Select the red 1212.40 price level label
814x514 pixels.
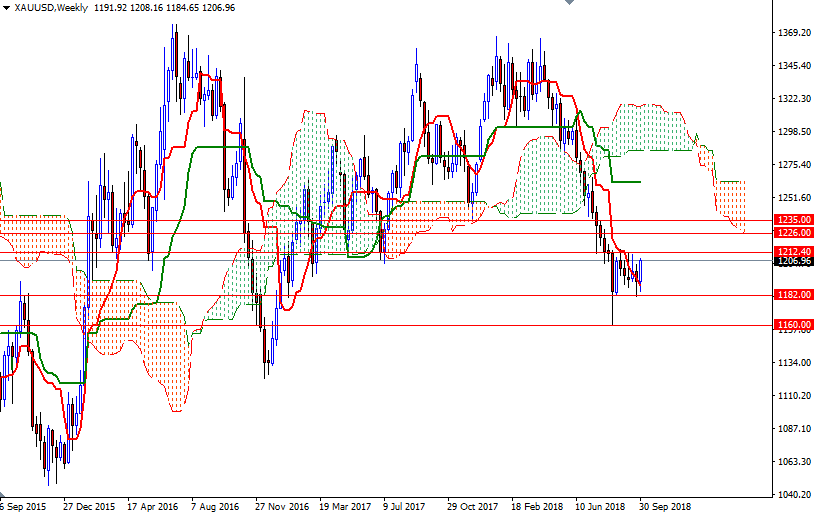tap(793, 252)
